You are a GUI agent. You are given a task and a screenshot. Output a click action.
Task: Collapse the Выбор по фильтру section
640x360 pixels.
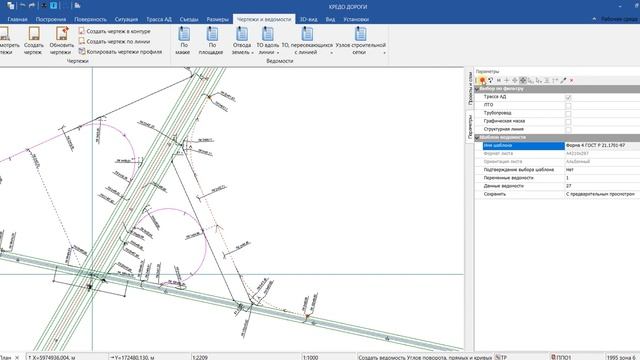[477, 89]
